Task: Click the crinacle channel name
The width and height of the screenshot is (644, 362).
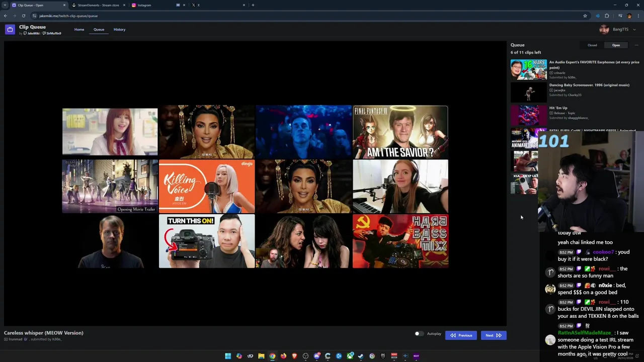Action: pos(559,73)
